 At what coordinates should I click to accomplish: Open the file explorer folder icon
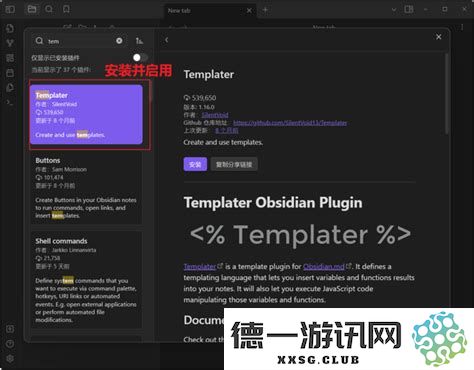(x=32, y=9)
